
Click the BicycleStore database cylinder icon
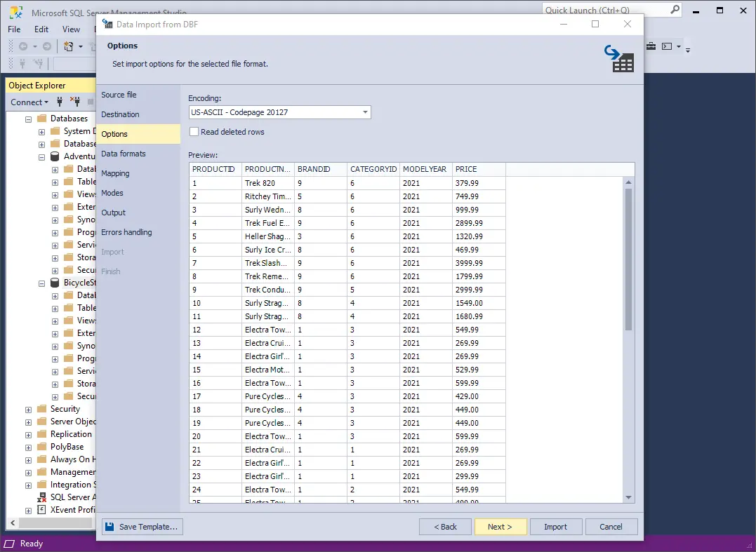click(55, 283)
